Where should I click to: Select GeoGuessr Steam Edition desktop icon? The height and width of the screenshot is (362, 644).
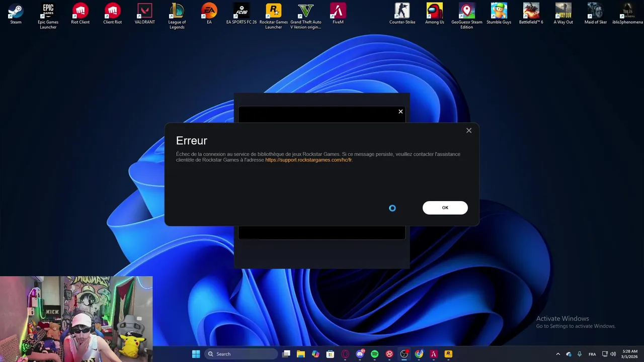[466, 16]
